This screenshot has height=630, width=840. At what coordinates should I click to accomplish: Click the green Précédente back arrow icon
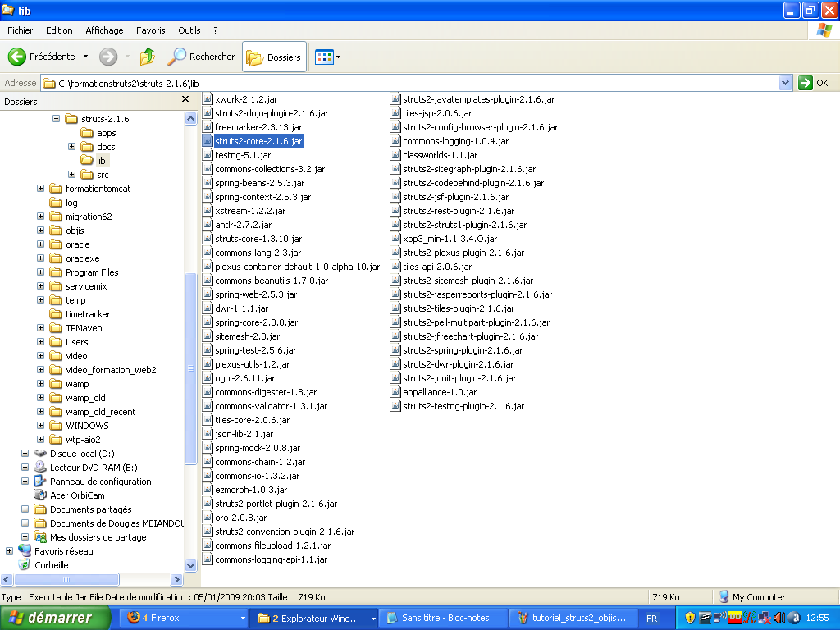pos(17,57)
